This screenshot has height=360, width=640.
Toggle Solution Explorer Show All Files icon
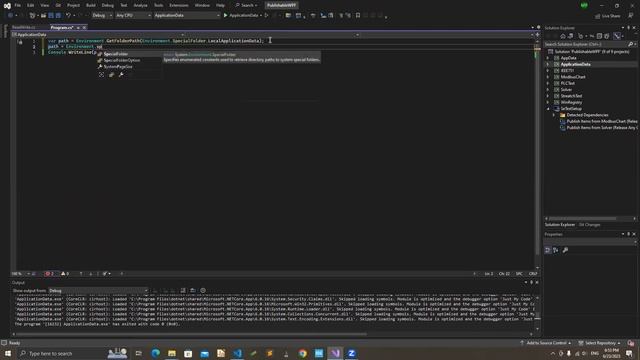607,36
